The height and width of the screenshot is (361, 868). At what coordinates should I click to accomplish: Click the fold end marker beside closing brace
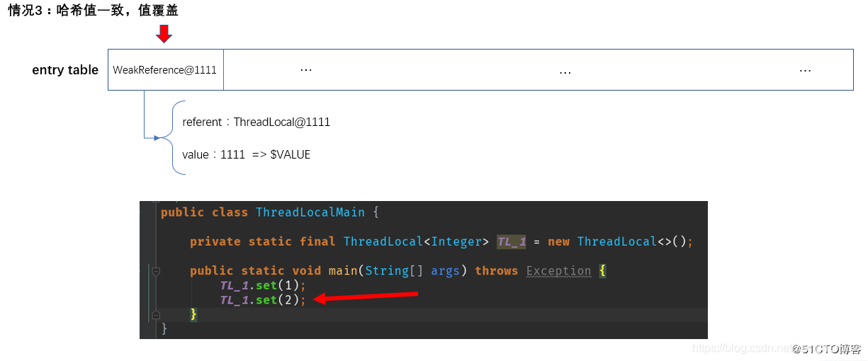click(156, 314)
